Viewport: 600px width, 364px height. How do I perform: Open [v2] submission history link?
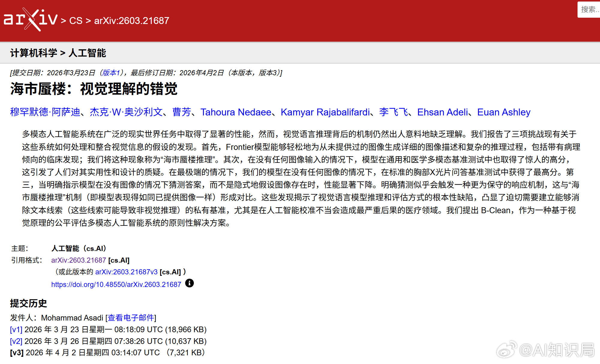[16, 341]
